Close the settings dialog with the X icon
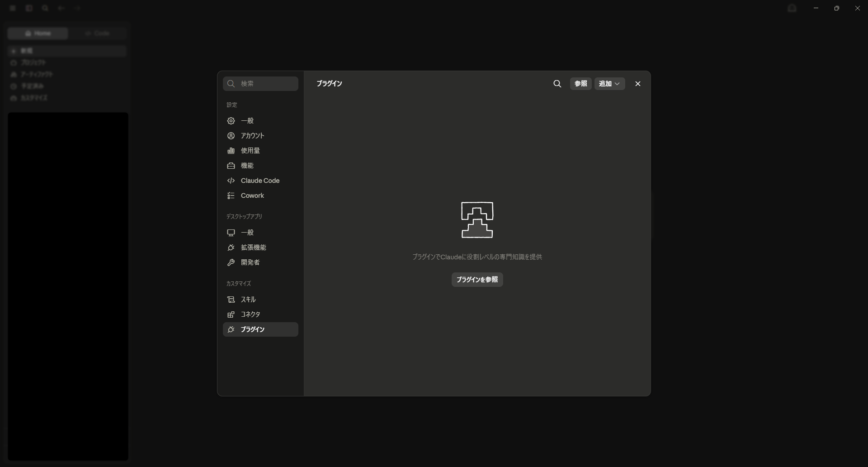Screen dimensions: 868x467 click(x=638, y=84)
